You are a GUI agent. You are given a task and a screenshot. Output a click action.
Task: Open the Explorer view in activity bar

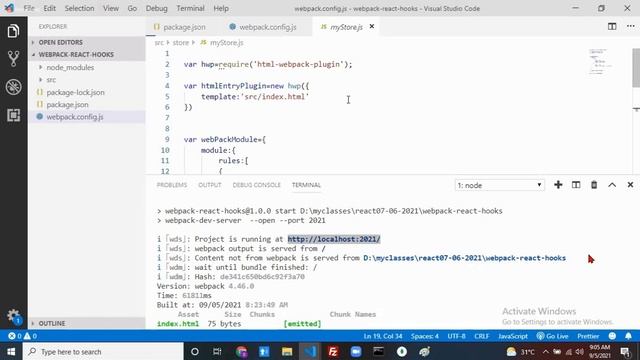coord(13,31)
